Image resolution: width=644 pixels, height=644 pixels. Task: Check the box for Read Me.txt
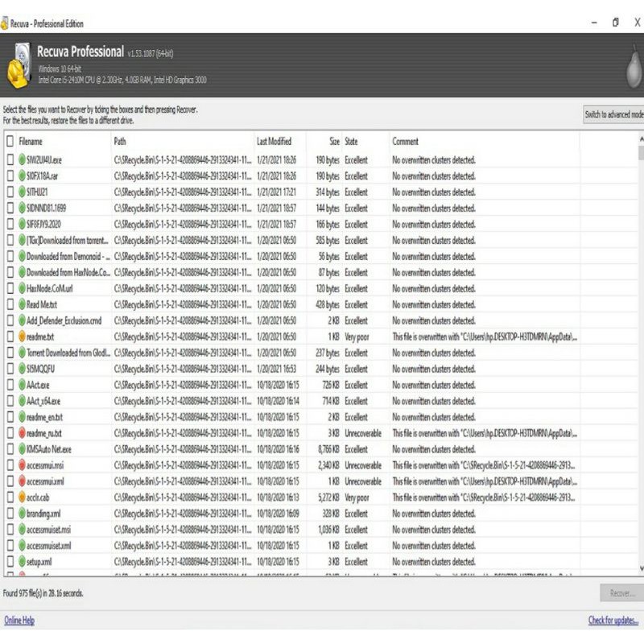(10, 304)
